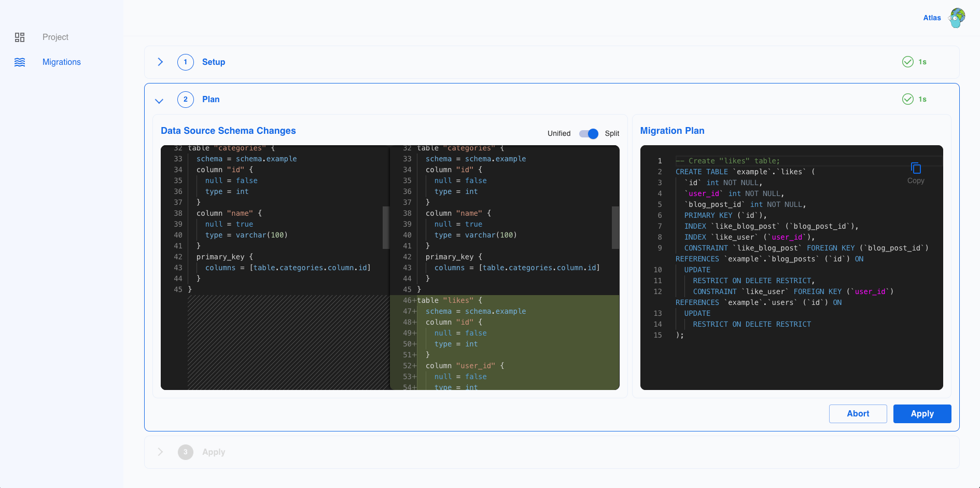Screen dimensions: 980x488
Task: Click CONSTRAINT `like_user` FOREIGN KEY line
Action: coord(793,292)
